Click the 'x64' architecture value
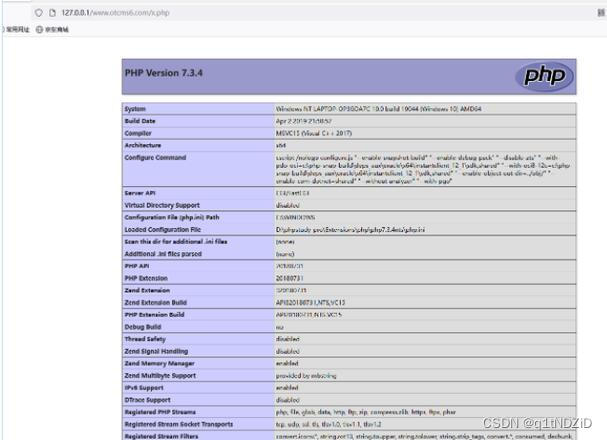The width and height of the screenshot is (607, 440). (x=281, y=145)
